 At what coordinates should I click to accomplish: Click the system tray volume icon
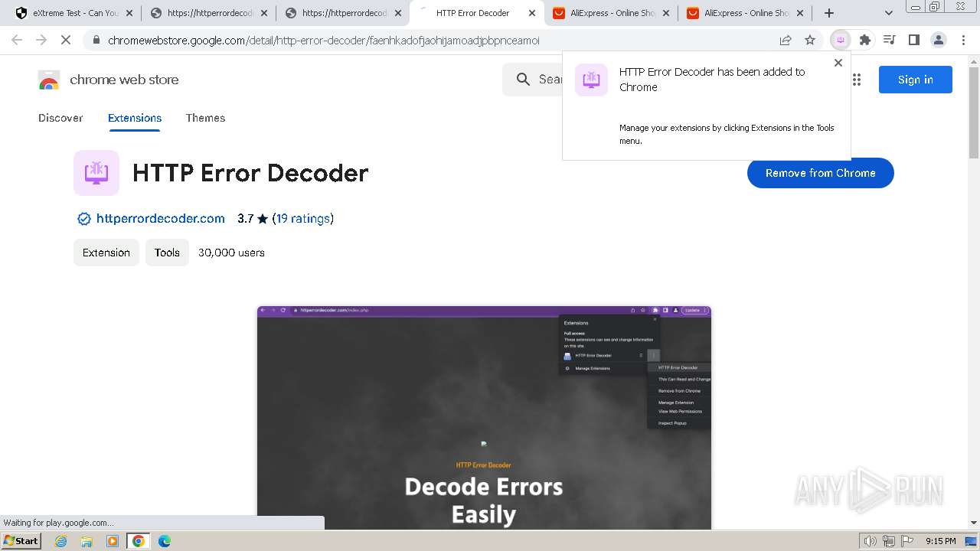(x=871, y=541)
